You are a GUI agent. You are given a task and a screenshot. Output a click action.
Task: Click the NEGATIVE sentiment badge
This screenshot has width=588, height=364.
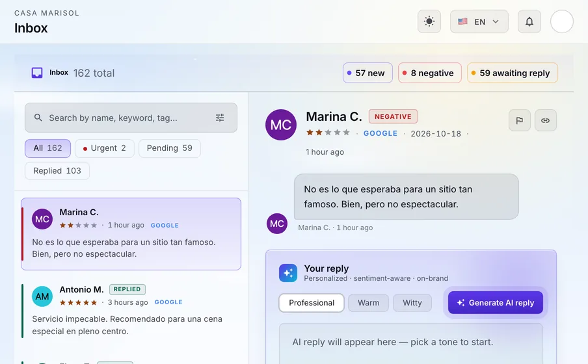(x=393, y=116)
